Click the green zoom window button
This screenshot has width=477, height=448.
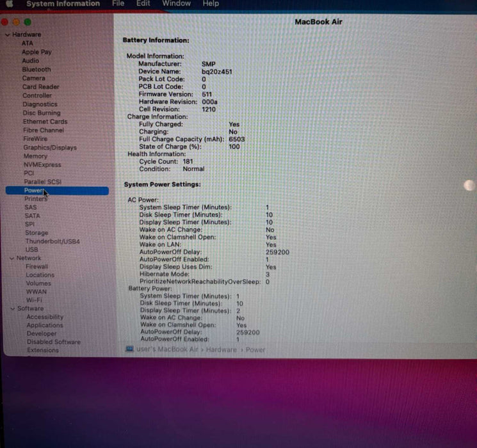pos(28,22)
